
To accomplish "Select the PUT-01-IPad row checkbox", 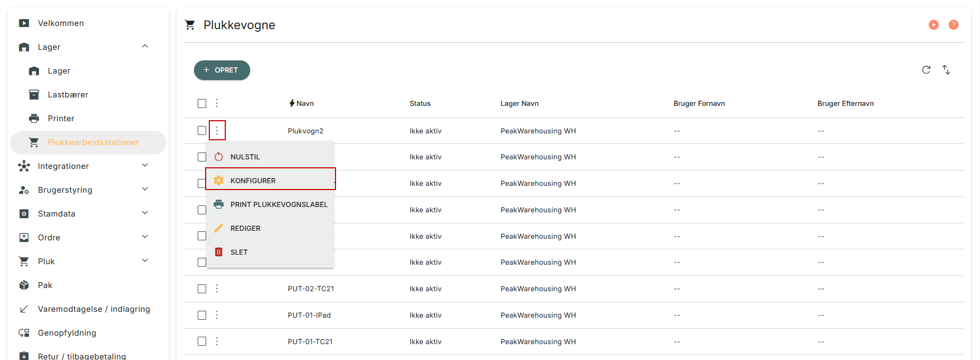I will tap(202, 315).
